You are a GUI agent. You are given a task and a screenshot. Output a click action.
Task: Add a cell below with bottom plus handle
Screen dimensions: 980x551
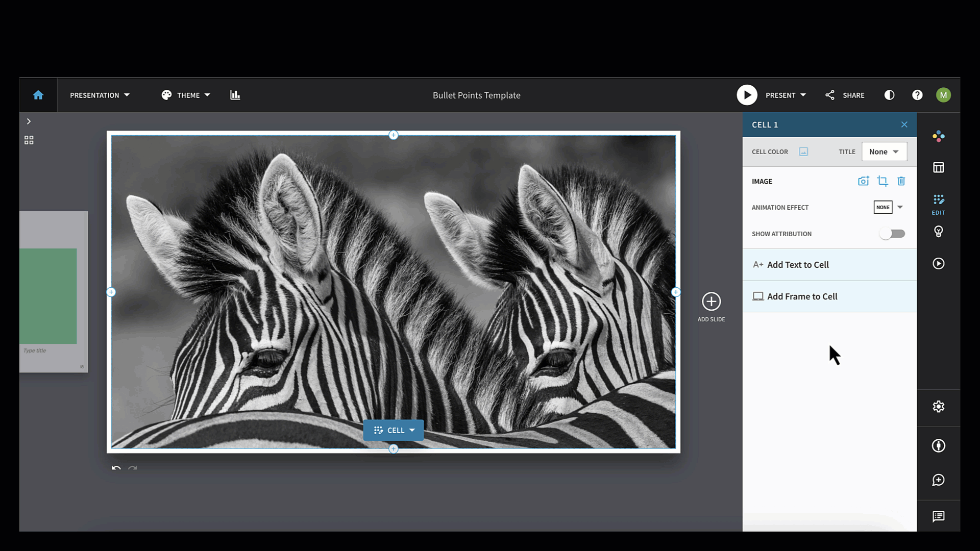394,449
